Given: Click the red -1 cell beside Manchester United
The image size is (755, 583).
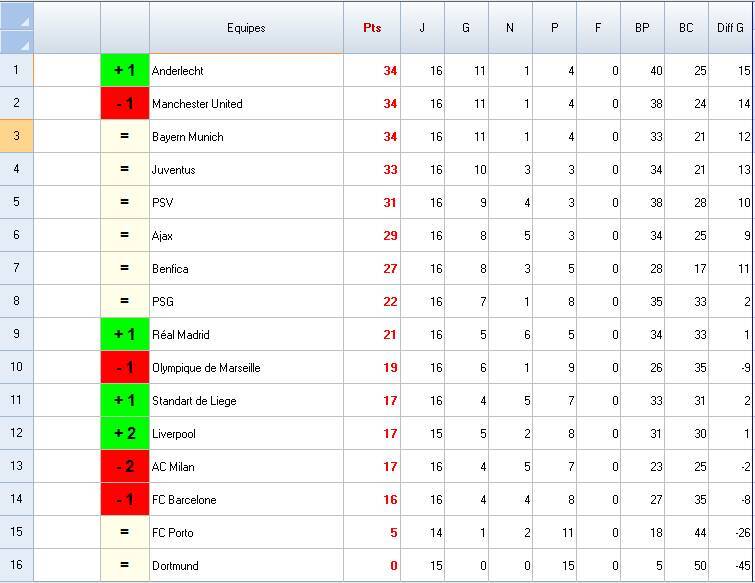Looking at the screenshot, I should [x=125, y=104].
